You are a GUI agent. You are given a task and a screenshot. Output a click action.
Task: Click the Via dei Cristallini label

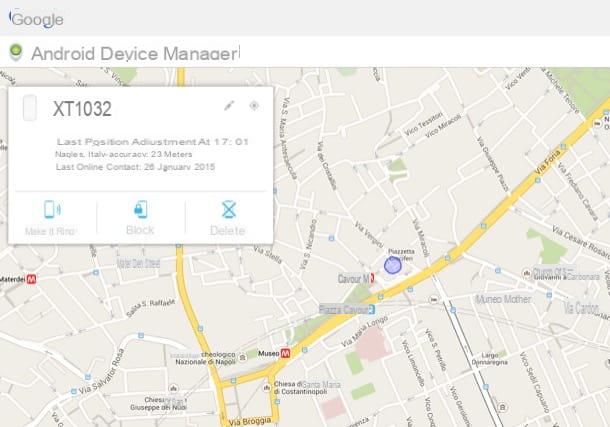pos(326,165)
